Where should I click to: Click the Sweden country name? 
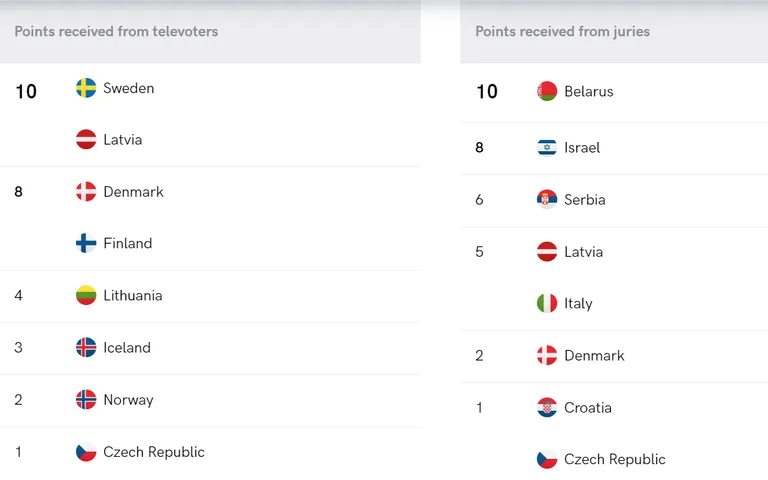(129, 88)
